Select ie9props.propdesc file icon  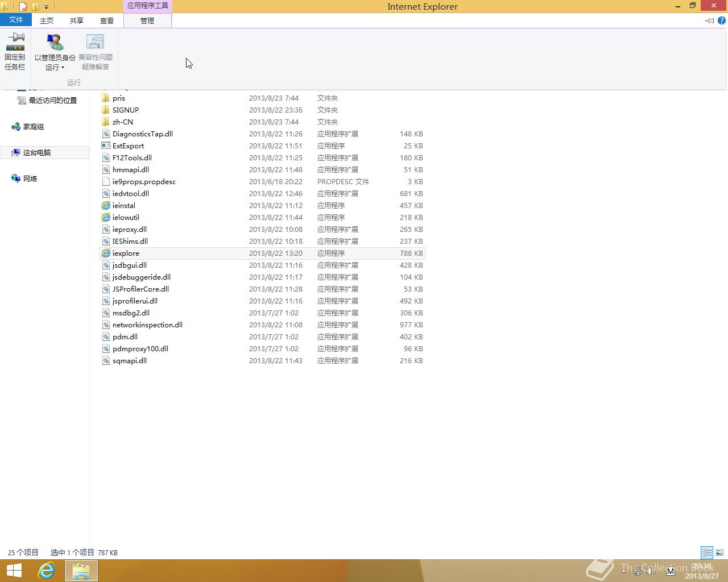pos(106,182)
